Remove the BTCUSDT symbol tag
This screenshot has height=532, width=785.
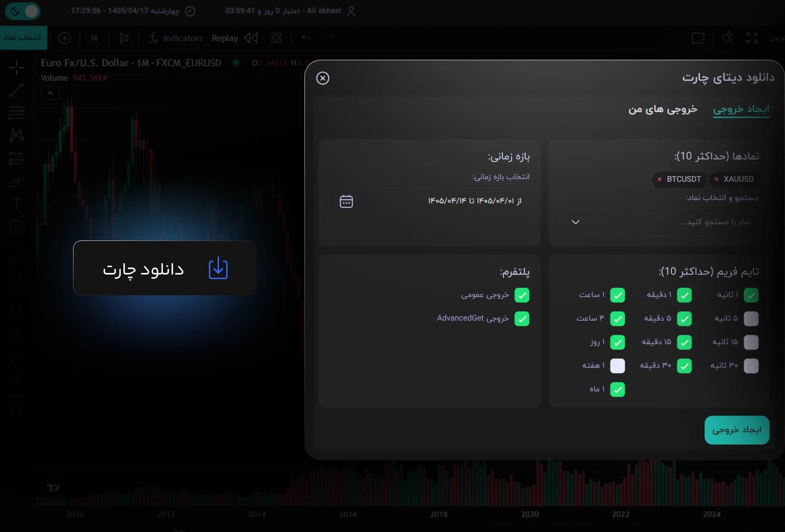point(660,179)
